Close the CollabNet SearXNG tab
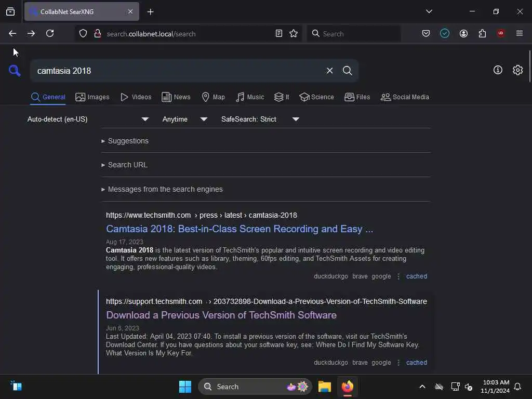Screen dimensions: 532x399 point(130,12)
